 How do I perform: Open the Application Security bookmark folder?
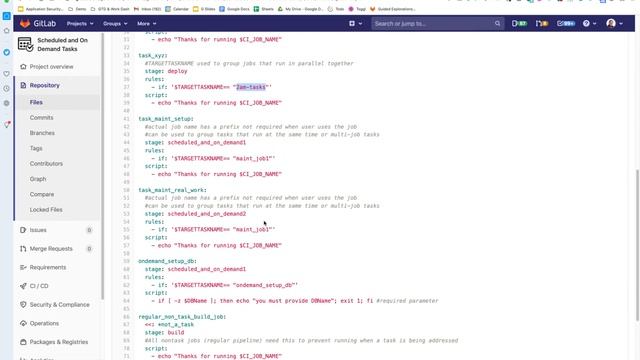click(x=41, y=9)
